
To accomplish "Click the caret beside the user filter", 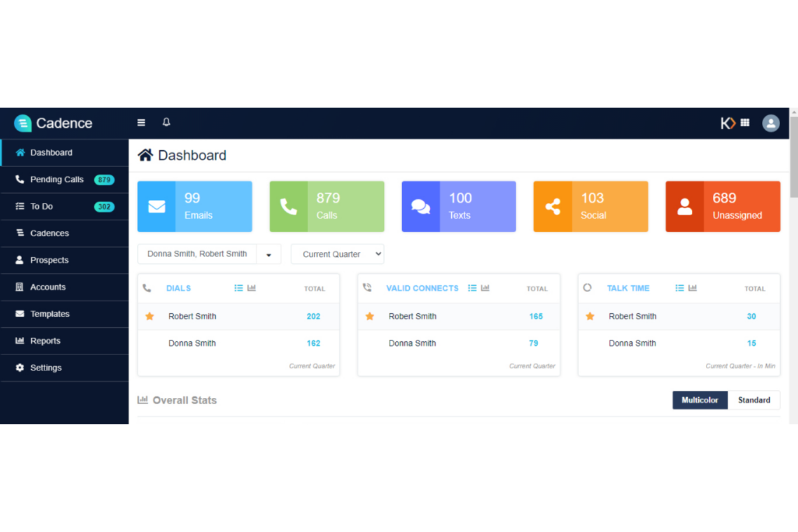I will point(269,254).
